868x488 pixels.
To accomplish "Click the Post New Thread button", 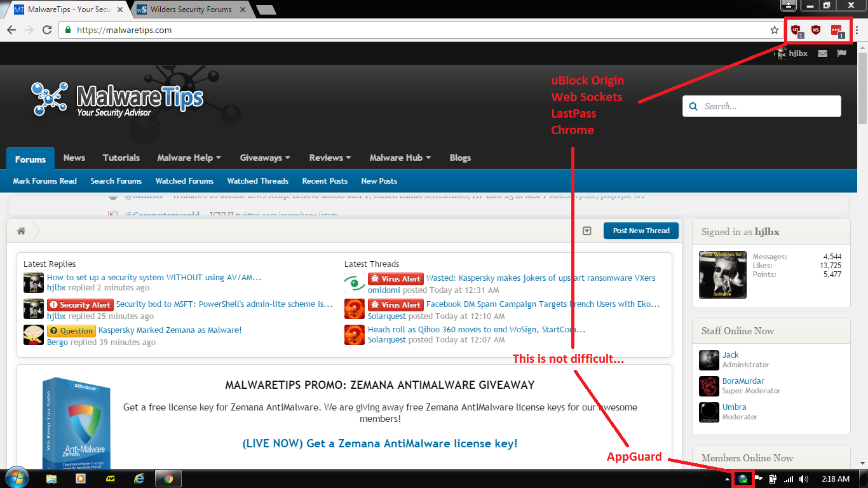I will click(641, 231).
